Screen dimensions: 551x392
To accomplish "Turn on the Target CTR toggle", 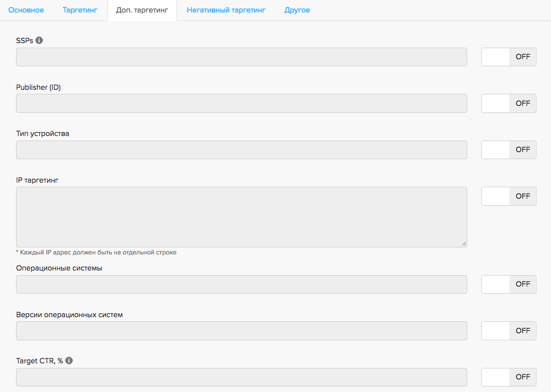I will coord(508,377).
